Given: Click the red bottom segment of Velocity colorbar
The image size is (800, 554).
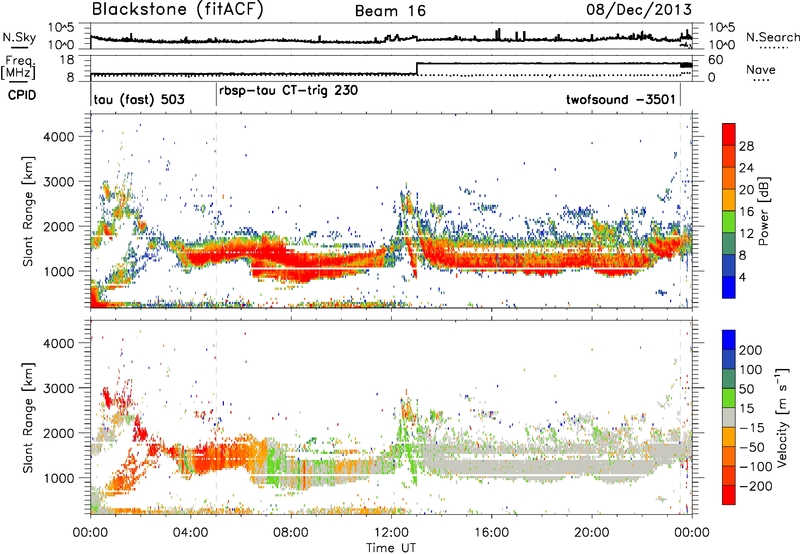Looking at the screenshot, I should pyautogui.click(x=729, y=495).
